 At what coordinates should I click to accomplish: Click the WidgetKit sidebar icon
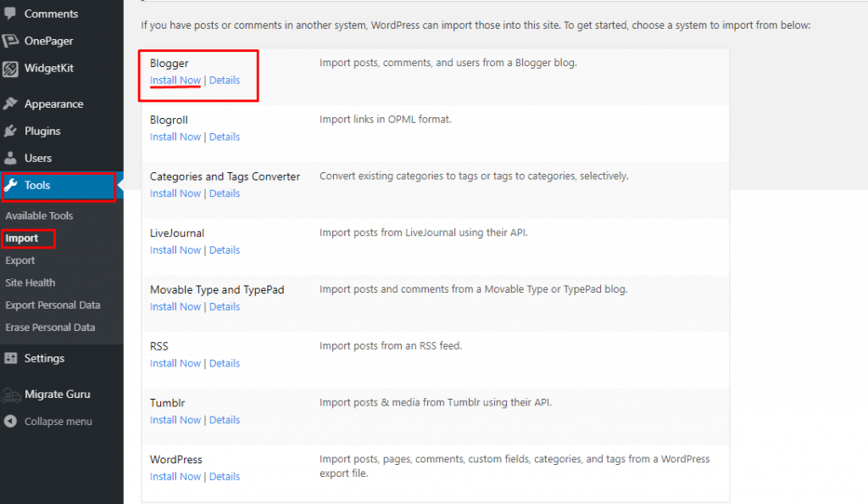click(x=10, y=68)
